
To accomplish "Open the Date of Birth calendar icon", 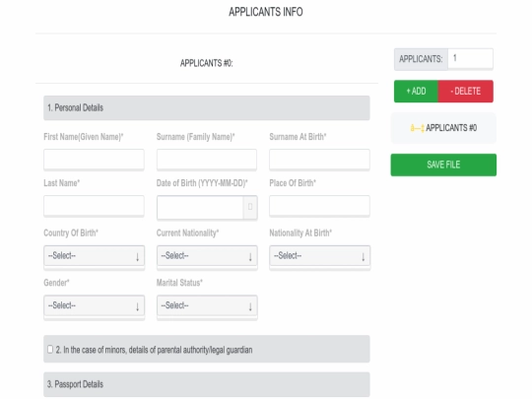I will pos(250,207).
